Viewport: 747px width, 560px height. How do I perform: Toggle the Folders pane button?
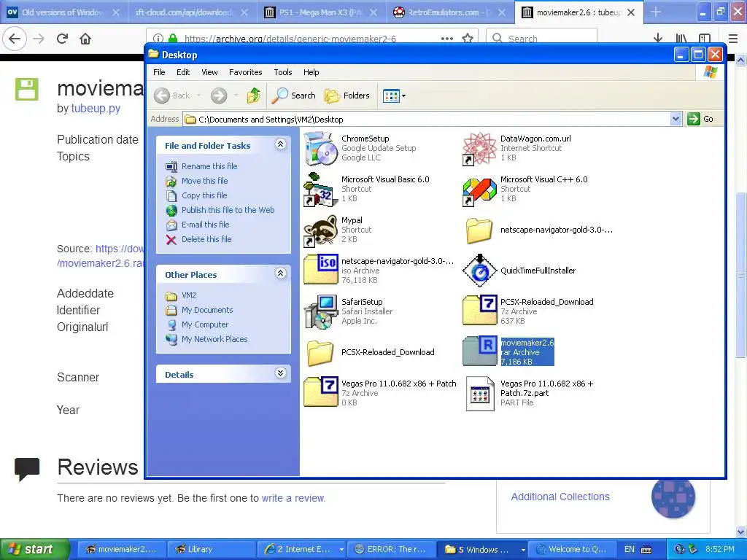click(347, 96)
